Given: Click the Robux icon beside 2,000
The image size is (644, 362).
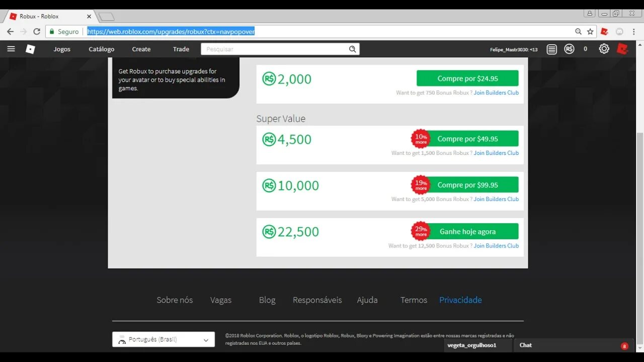Looking at the screenshot, I should point(269,79).
